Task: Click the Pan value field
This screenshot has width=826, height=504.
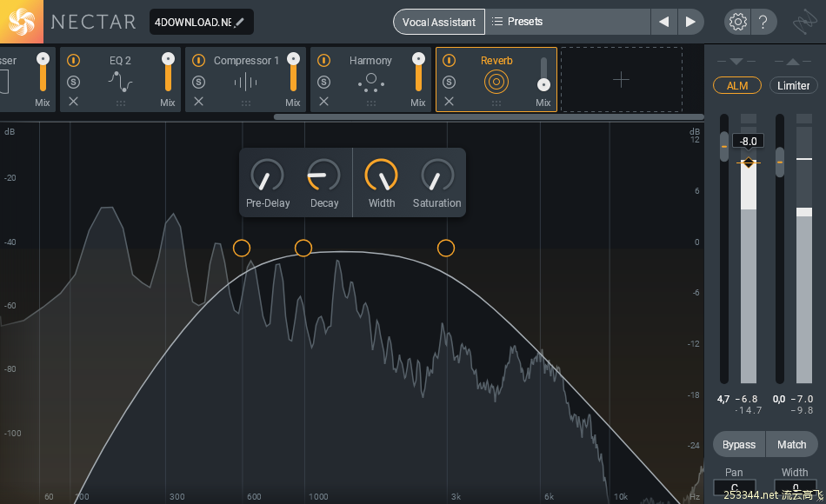Action: pos(735,487)
